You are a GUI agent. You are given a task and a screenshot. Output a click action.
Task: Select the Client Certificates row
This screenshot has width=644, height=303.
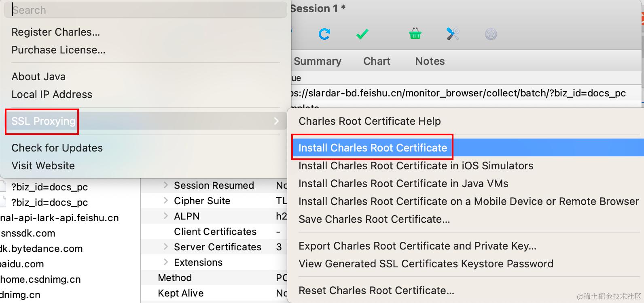coord(214,231)
